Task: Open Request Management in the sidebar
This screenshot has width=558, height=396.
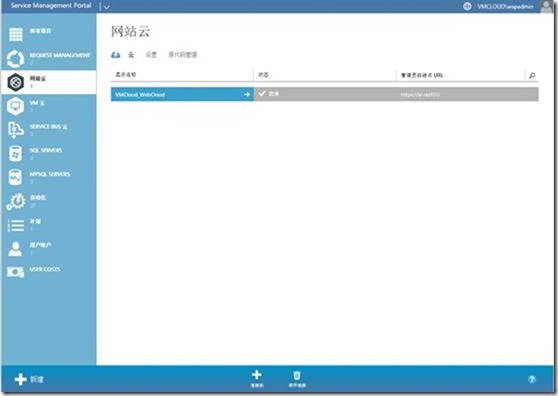Action: click(49, 58)
